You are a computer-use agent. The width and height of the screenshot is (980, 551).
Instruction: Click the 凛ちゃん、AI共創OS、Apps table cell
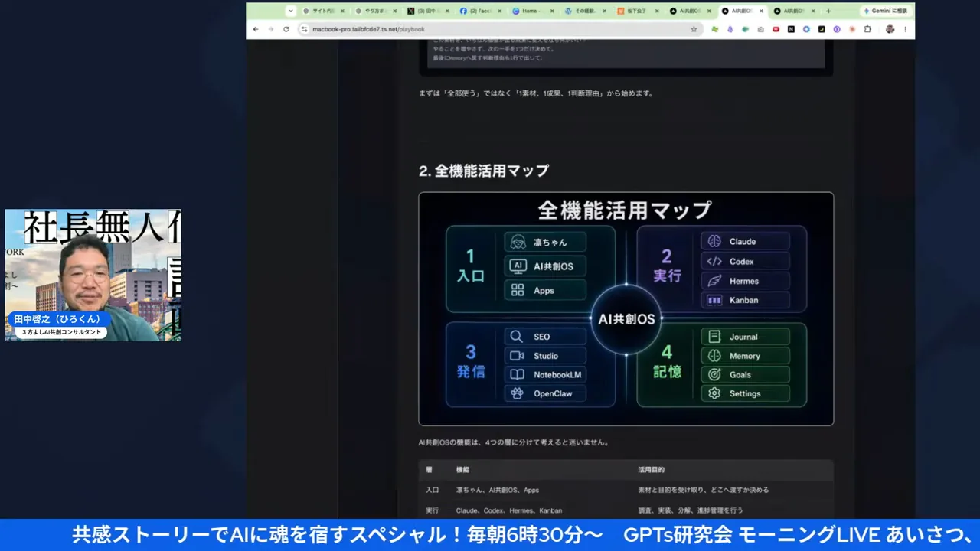point(498,490)
